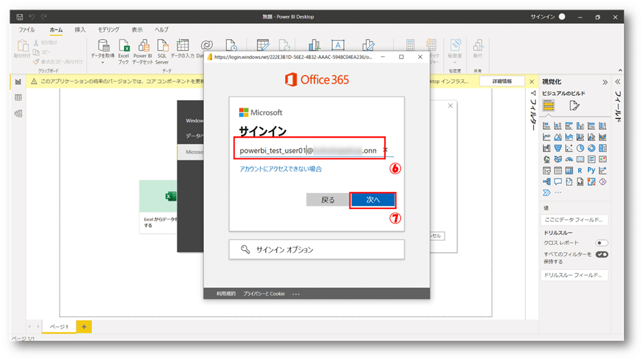Screen dimensions: 644x361
Task: Select the line chart visual
Action: 547,137
